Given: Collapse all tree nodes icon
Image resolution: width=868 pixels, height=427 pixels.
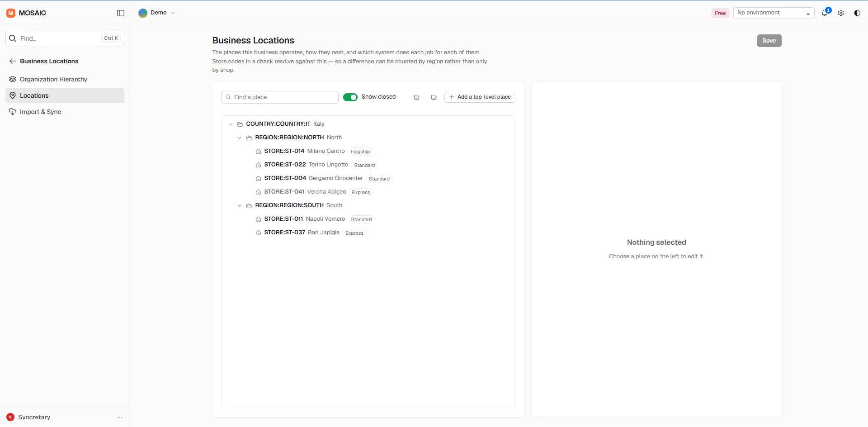Looking at the screenshot, I should point(434,97).
